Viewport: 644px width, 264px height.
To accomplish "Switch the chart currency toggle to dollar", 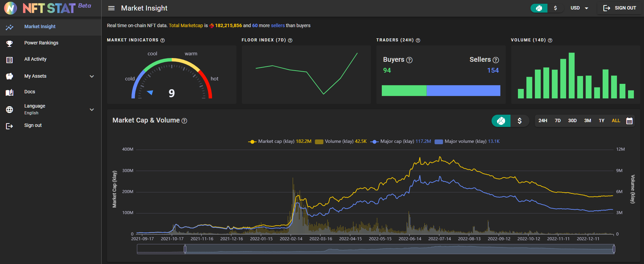I will tap(519, 121).
